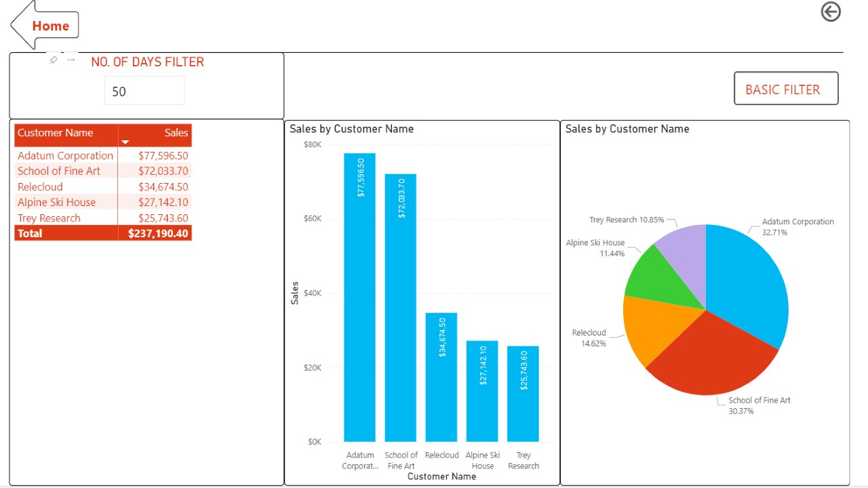
Task: Click the NO. OF DAYS FILTER title
Action: (147, 62)
